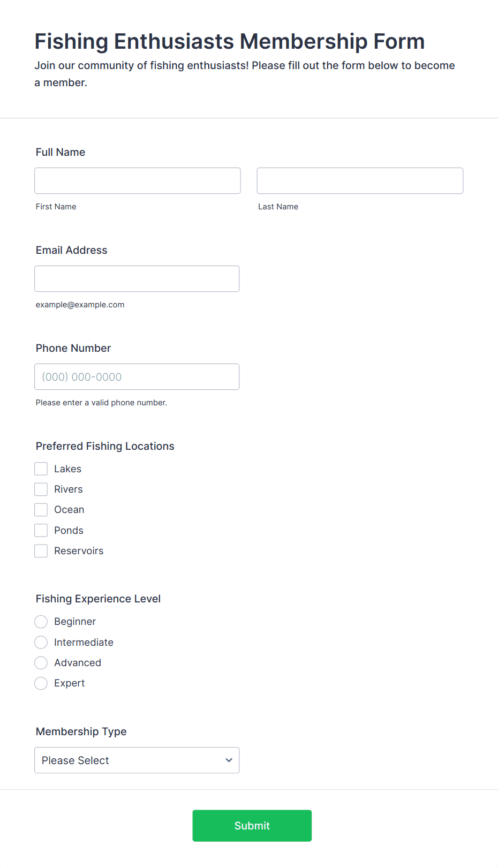Click the Last Name input field
The image size is (498, 868).
click(x=360, y=180)
